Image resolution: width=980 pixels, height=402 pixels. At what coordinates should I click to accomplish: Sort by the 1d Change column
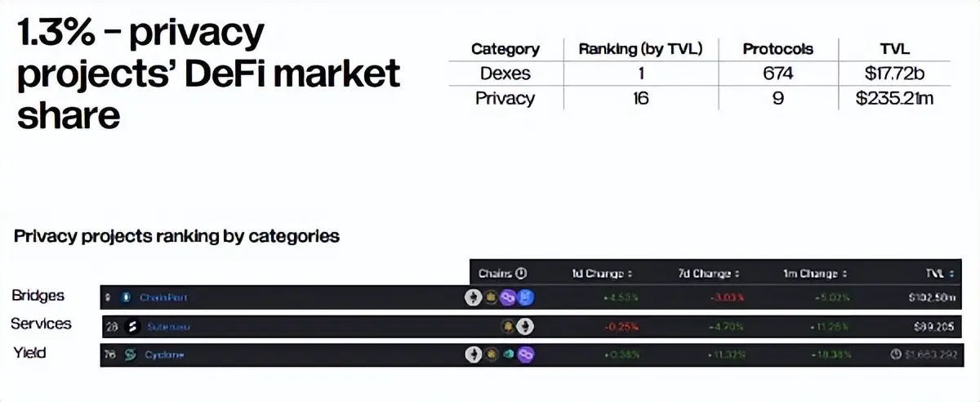pos(603,274)
